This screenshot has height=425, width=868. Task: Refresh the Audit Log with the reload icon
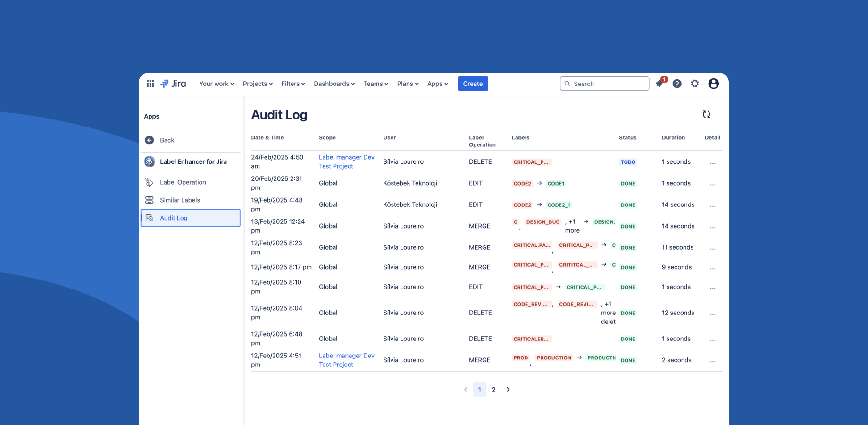[x=706, y=114]
